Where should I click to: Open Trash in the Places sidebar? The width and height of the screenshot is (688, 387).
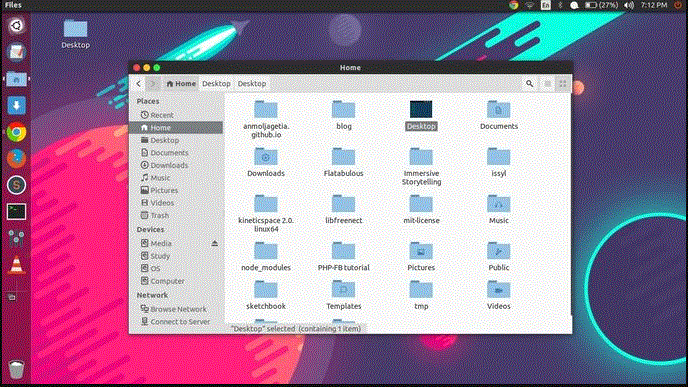176,215
